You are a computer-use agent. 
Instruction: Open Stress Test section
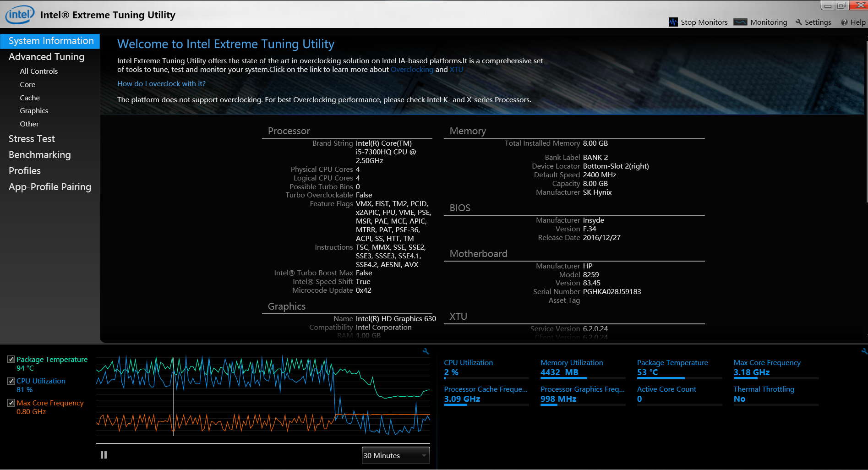32,139
